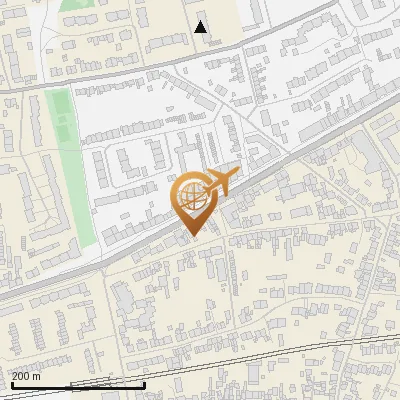Click the L-shaped building inside loop road
This screenshot has height=400, width=400.
[x=126, y=164]
